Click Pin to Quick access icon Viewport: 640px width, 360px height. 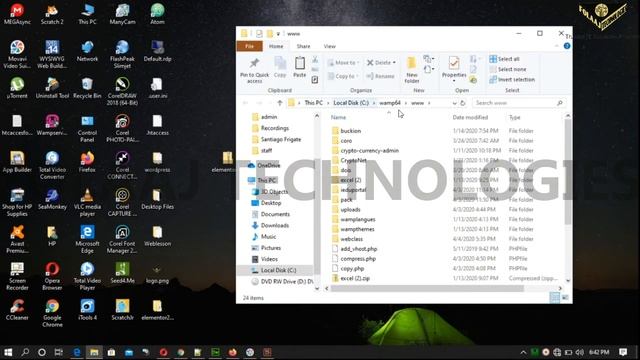tap(254, 70)
